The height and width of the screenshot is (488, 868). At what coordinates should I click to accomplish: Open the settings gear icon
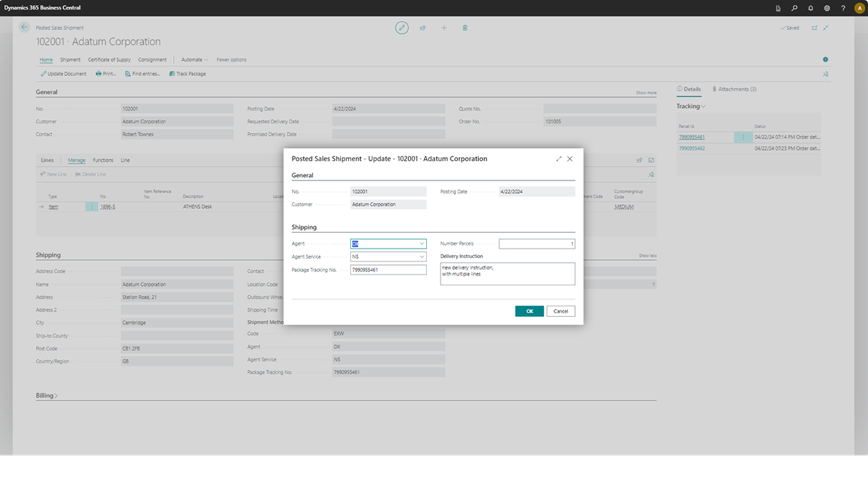(827, 8)
